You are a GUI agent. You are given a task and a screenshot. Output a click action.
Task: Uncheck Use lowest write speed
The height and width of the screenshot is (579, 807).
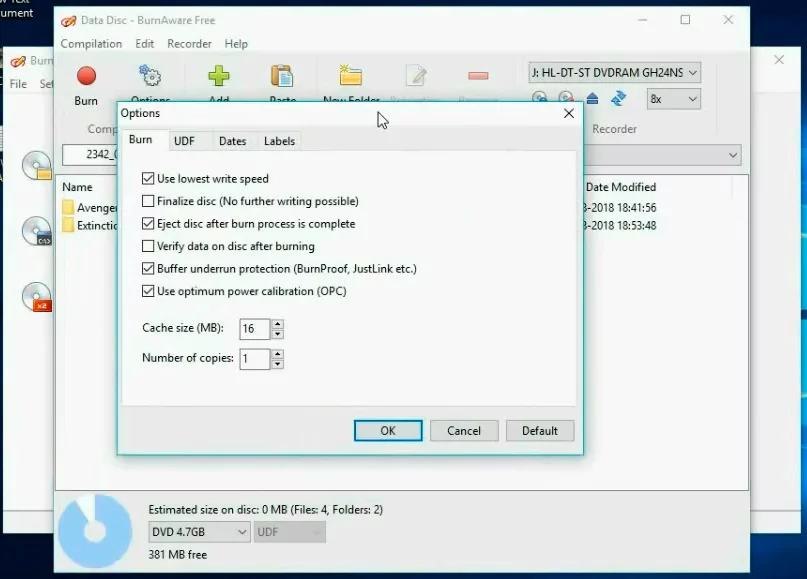click(148, 179)
